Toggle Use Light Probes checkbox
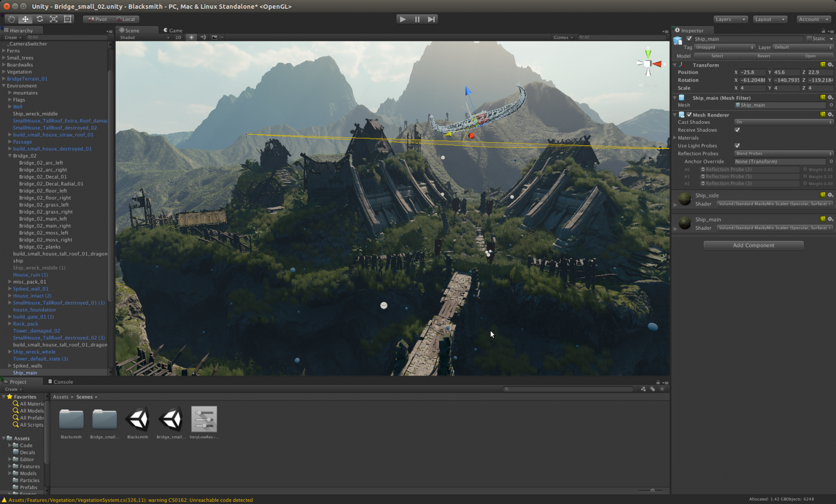 (x=737, y=146)
